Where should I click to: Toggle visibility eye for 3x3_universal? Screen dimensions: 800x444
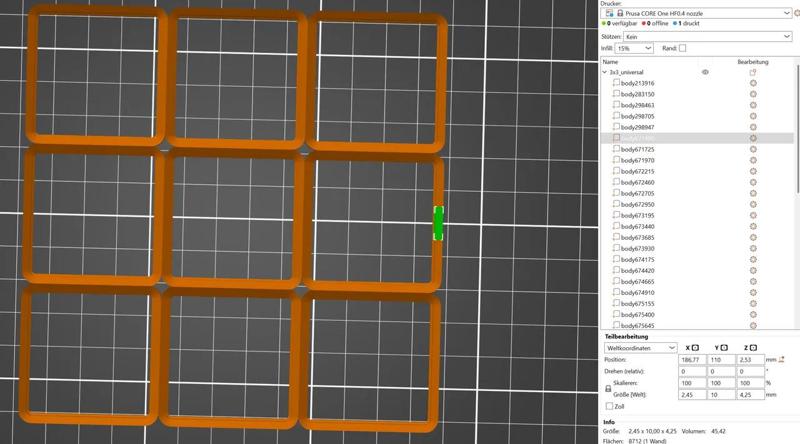[705, 72]
